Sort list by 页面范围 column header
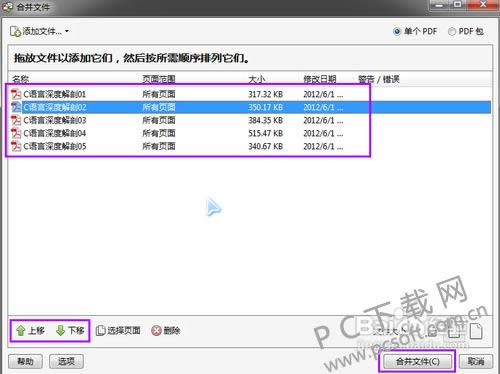The height and width of the screenshot is (374, 500). pyautogui.click(x=159, y=79)
